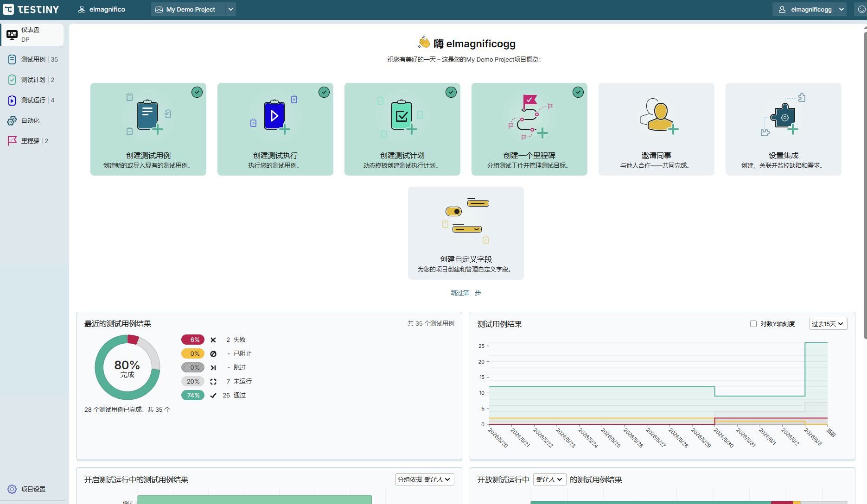Click the smiley feedback icon
This screenshot has width=867, height=504.
click(x=861, y=9)
